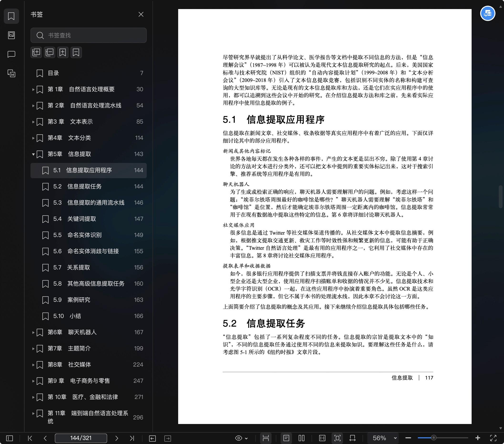Viewport: 504px width, 444px height.
Task: Open the 目录 bookmark
Action: click(x=89, y=73)
